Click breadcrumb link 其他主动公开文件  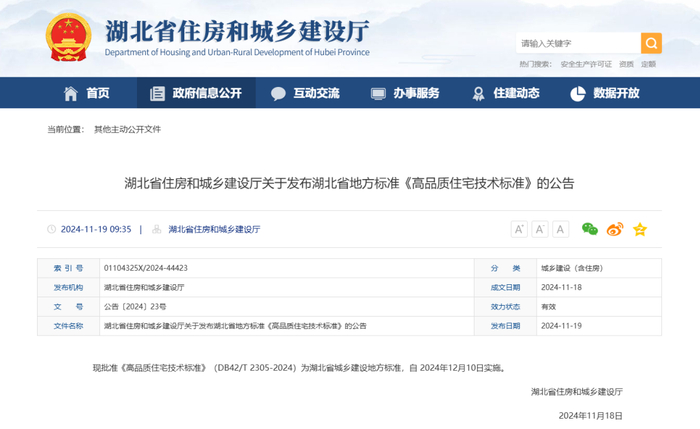click(x=127, y=129)
